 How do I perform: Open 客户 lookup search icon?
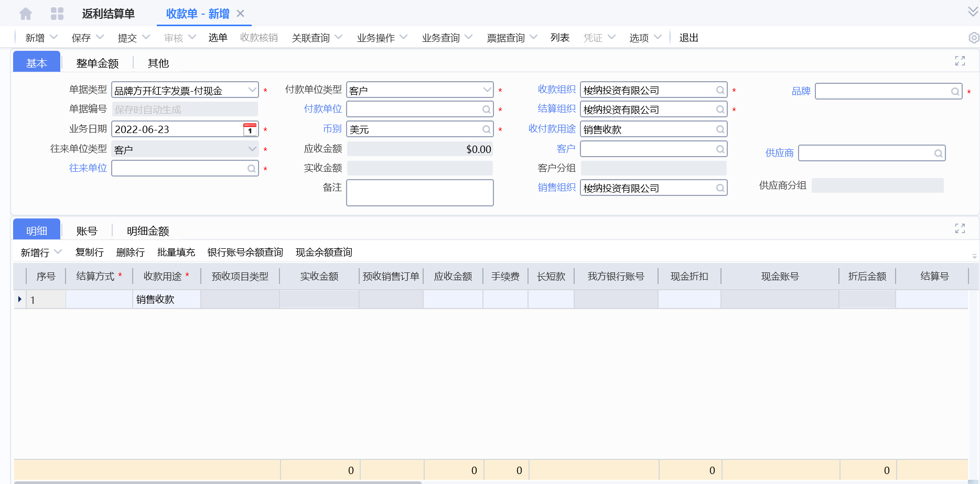(x=720, y=149)
